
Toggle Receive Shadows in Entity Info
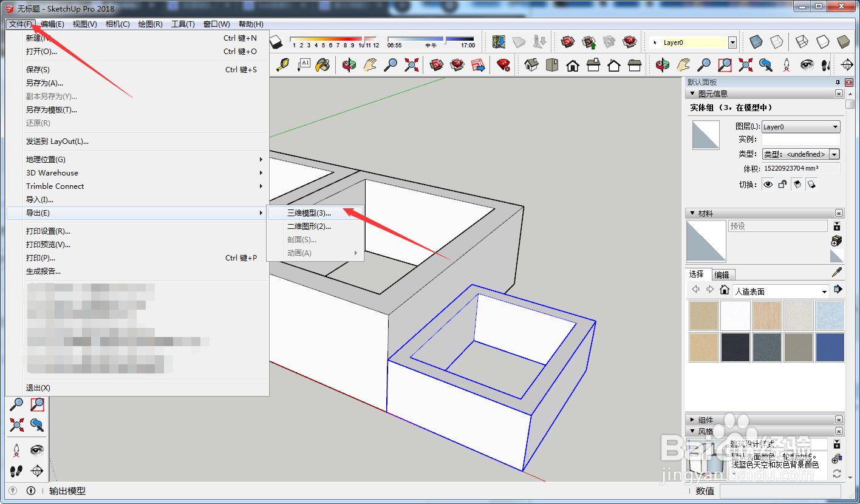811,184
